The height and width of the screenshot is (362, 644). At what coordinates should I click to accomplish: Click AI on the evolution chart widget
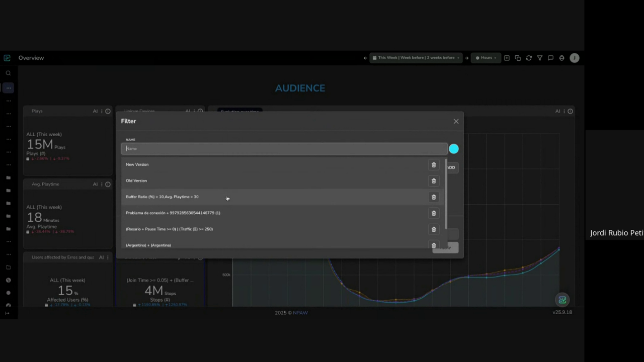click(557, 111)
